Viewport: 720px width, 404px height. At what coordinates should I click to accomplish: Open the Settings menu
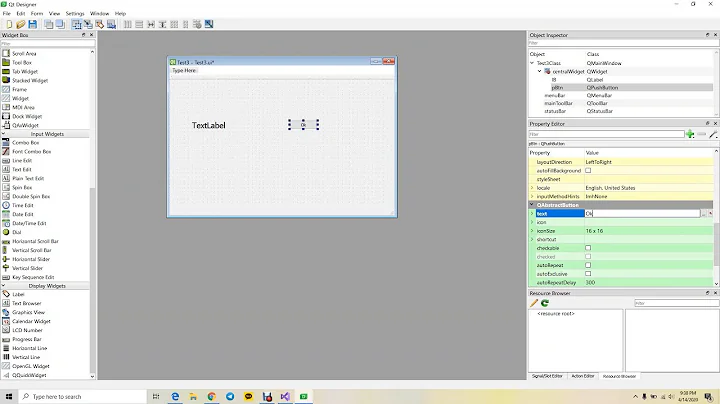tap(75, 13)
